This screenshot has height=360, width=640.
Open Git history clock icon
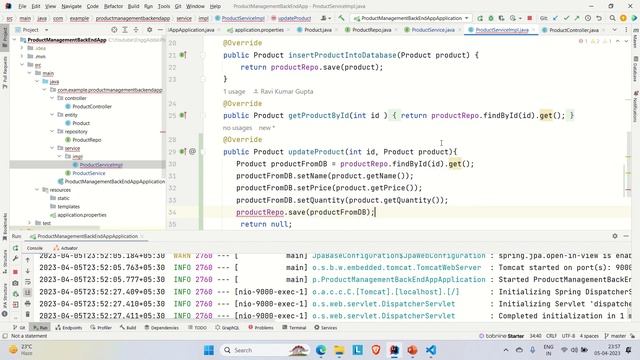coord(588,18)
